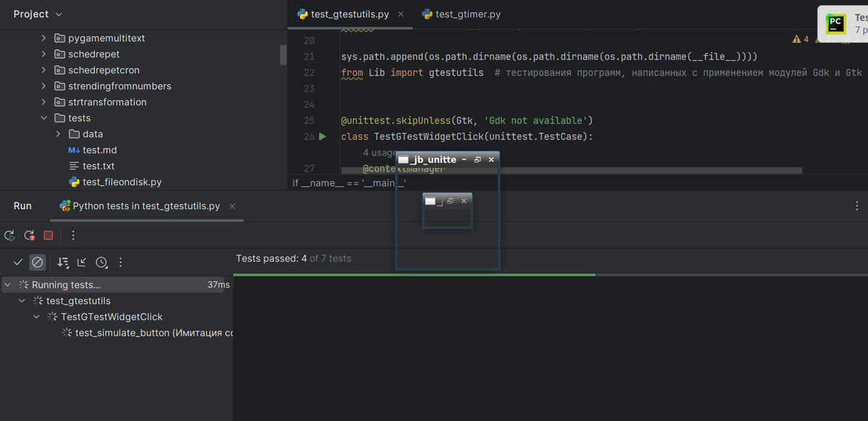Collapse the Running tests root node

click(7, 285)
